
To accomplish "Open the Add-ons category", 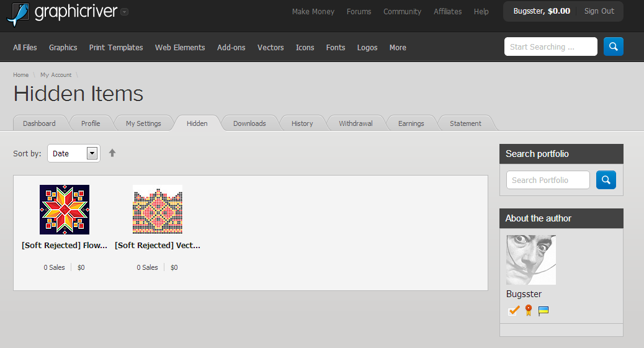I will [231, 47].
